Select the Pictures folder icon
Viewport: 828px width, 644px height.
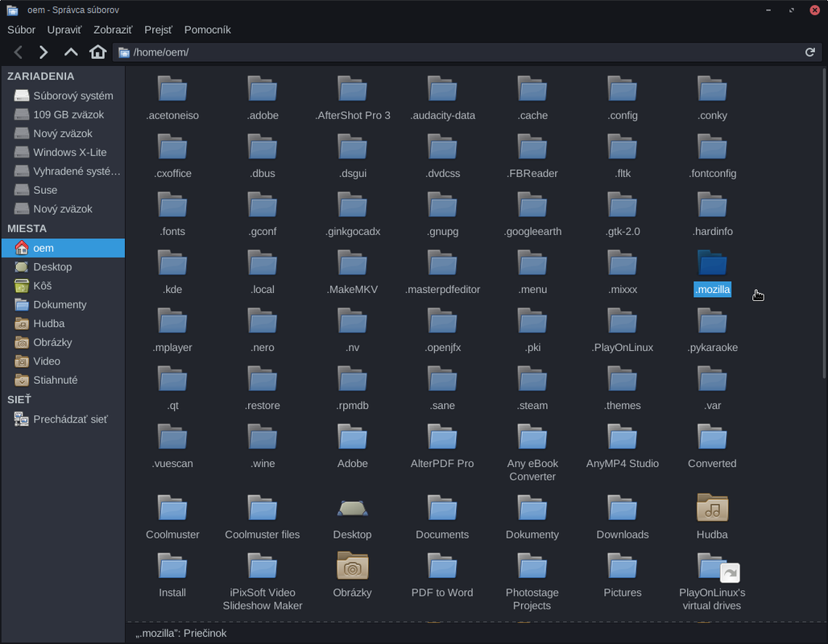(x=623, y=567)
